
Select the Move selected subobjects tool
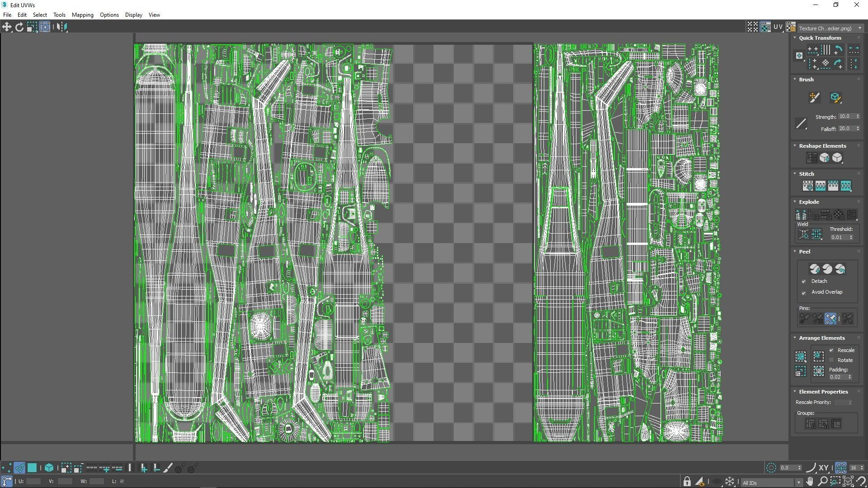coord(7,27)
